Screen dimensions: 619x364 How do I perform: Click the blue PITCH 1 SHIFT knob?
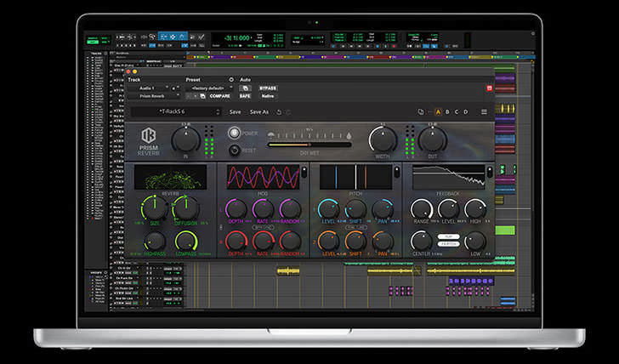pos(355,209)
